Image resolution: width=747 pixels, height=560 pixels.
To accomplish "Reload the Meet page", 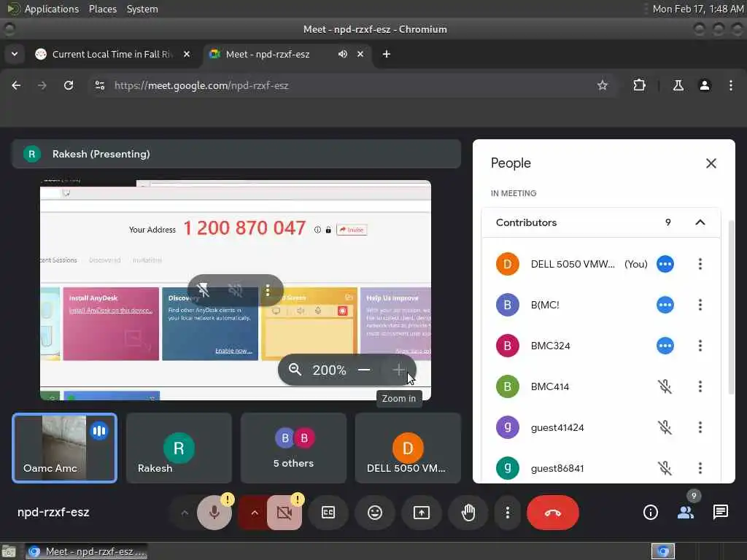I will click(x=69, y=85).
